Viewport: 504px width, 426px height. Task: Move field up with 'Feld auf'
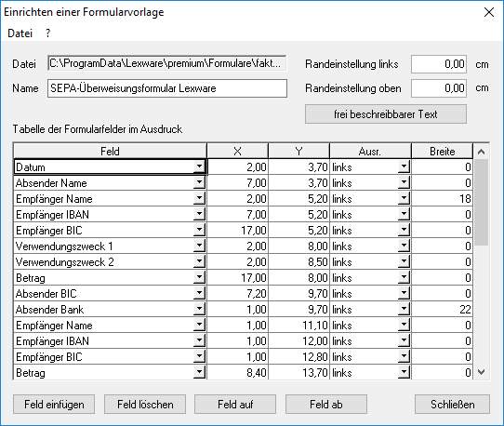[x=235, y=404]
